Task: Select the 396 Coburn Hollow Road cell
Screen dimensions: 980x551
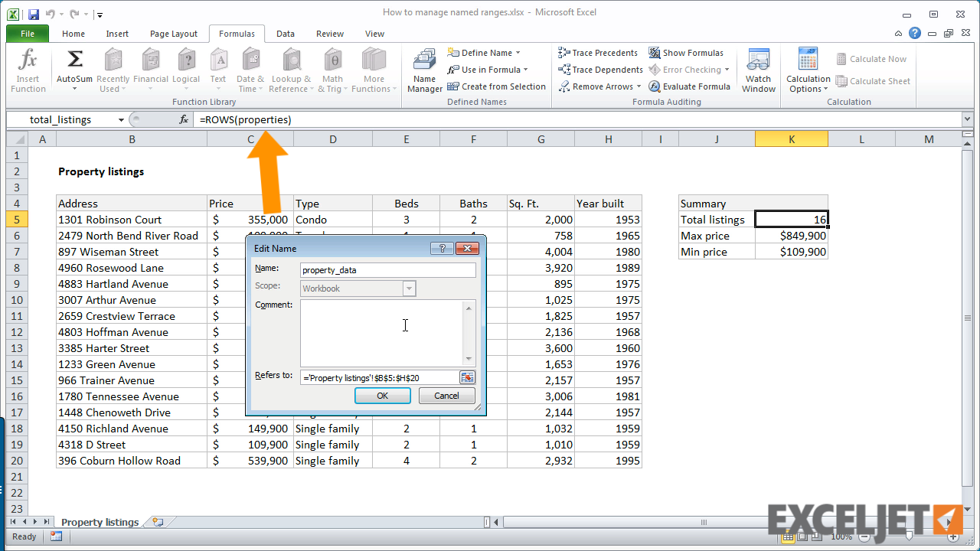Action: point(132,461)
